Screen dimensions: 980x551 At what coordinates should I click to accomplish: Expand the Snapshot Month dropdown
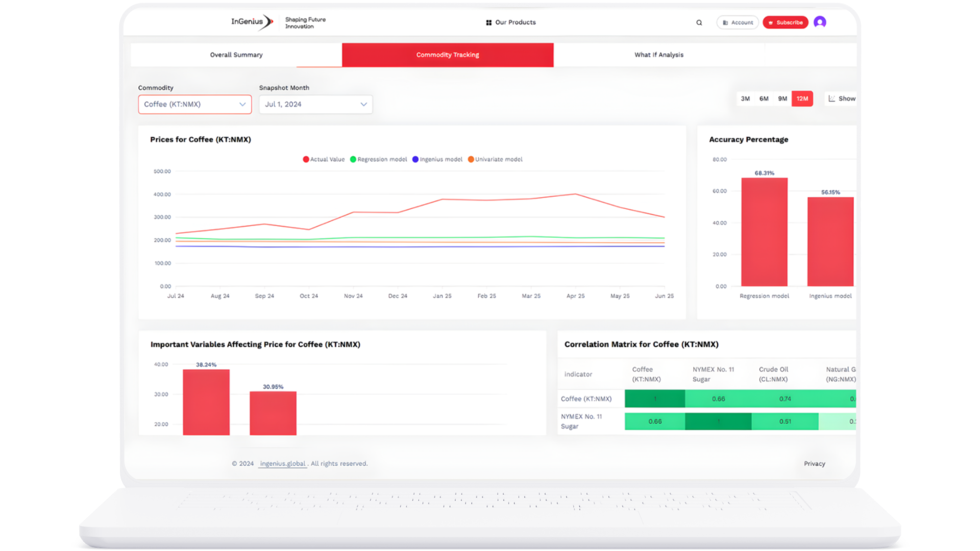pyautogui.click(x=315, y=104)
